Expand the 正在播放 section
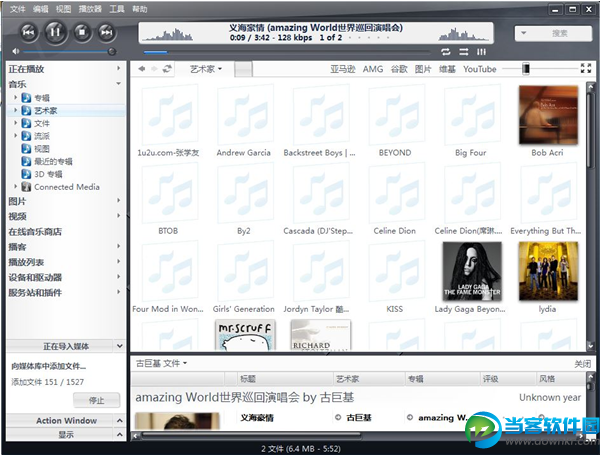 click(x=118, y=68)
